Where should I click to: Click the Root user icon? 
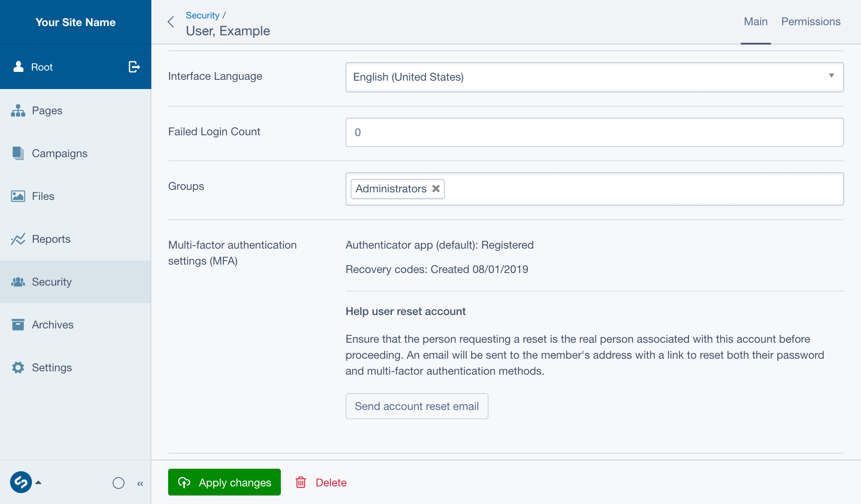[x=18, y=66]
